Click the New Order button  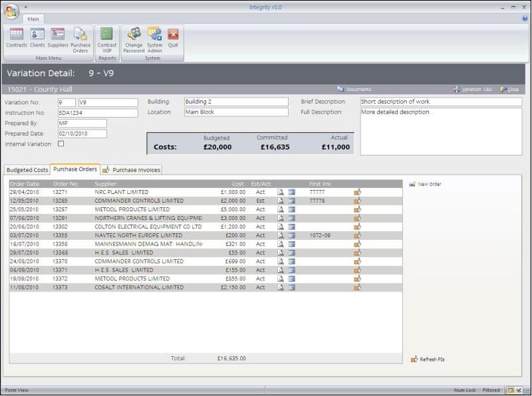pos(426,184)
